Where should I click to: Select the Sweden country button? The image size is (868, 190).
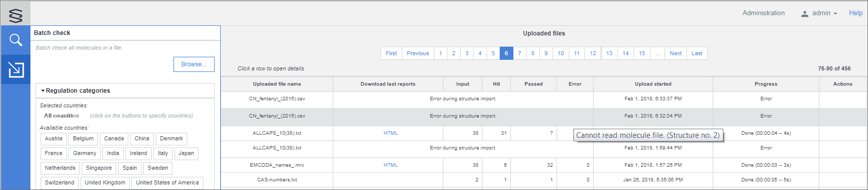click(158, 168)
